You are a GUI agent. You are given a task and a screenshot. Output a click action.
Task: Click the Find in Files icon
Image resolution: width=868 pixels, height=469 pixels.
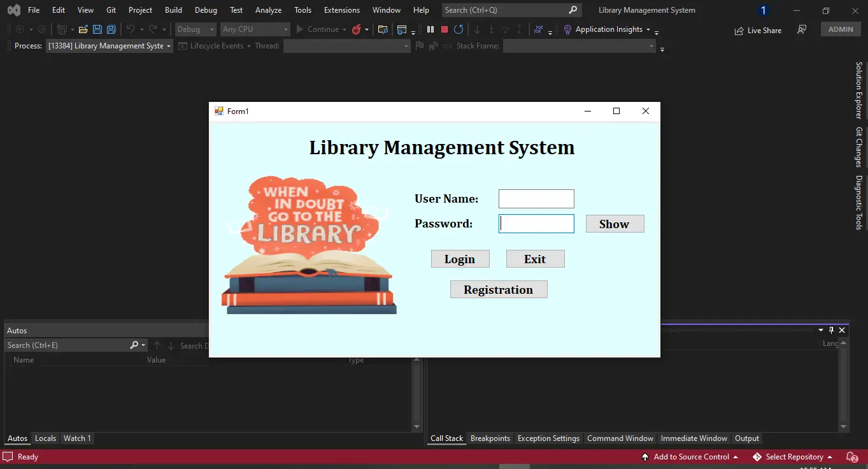click(383, 29)
